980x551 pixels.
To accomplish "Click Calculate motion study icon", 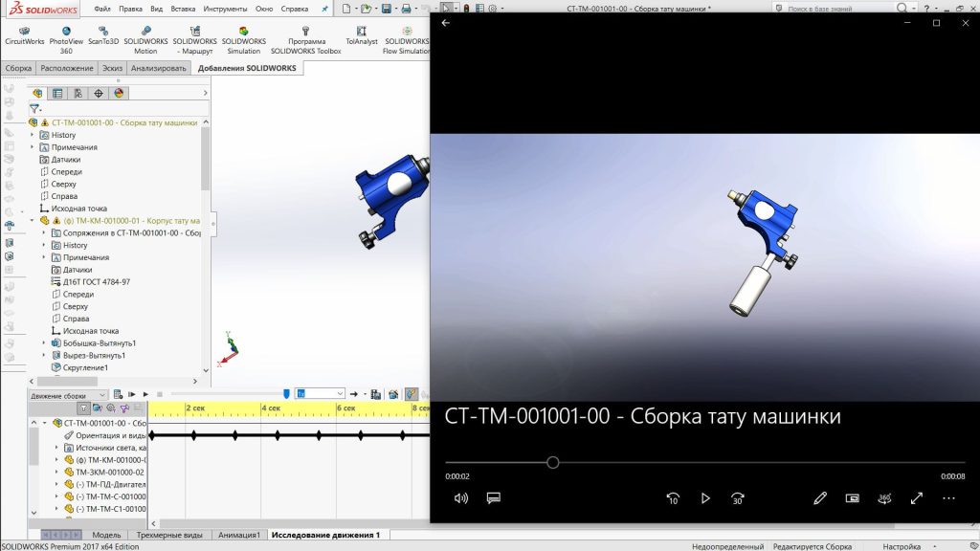I will click(118, 394).
